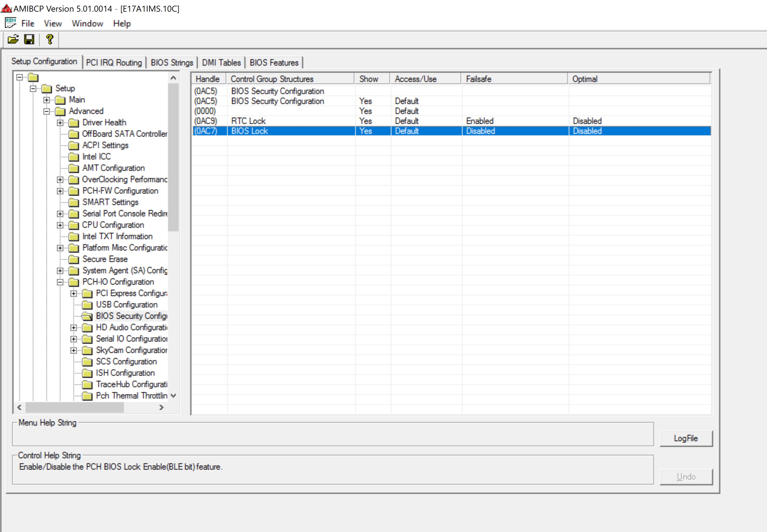
Task: Expand the HD Audio Configuration node
Action: (x=74, y=328)
